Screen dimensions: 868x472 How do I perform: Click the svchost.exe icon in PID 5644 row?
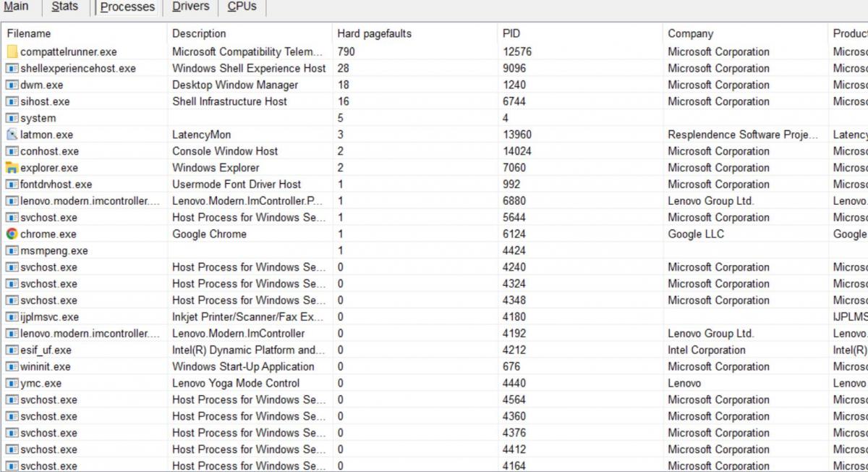pyautogui.click(x=12, y=218)
